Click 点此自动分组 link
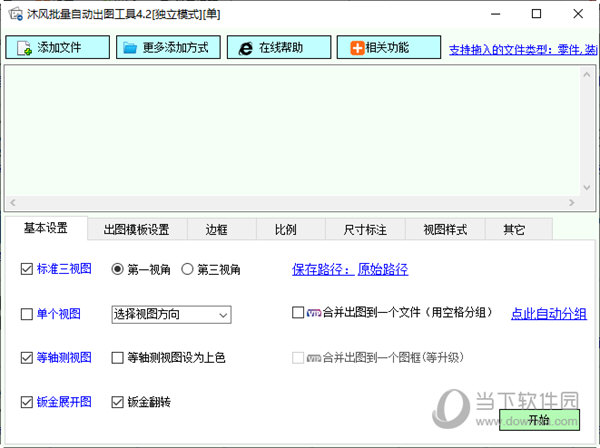 549,313
